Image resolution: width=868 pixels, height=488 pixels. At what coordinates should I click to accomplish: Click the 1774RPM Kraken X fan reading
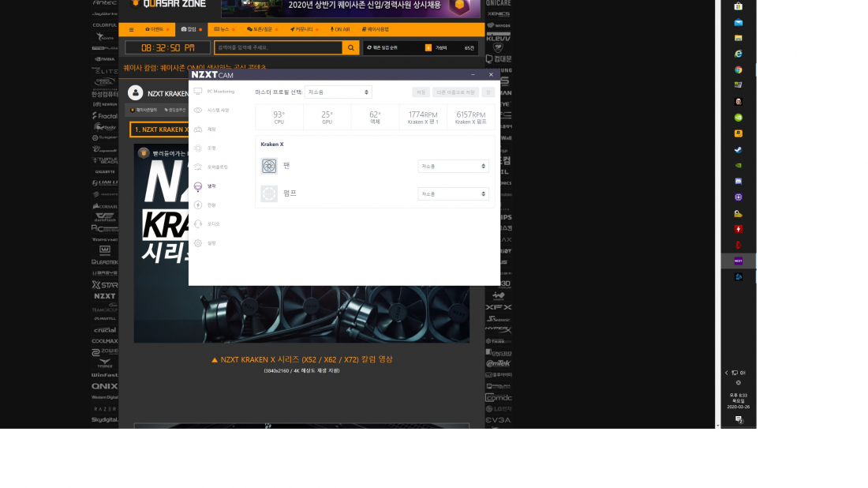[423, 115]
